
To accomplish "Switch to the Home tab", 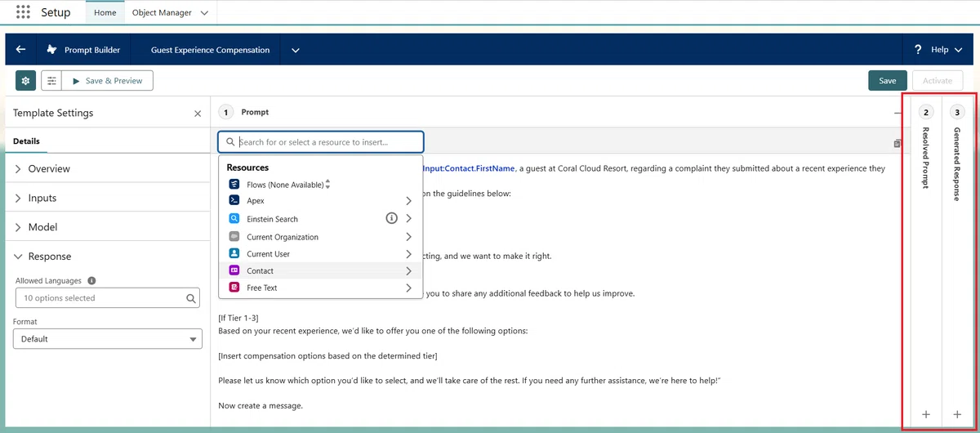I will point(105,13).
